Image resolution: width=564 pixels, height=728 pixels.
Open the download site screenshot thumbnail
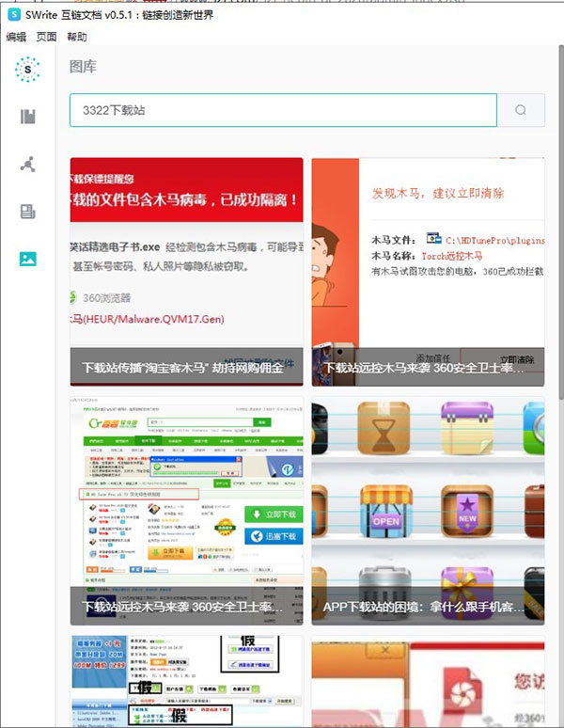click(x=186, y=511)
